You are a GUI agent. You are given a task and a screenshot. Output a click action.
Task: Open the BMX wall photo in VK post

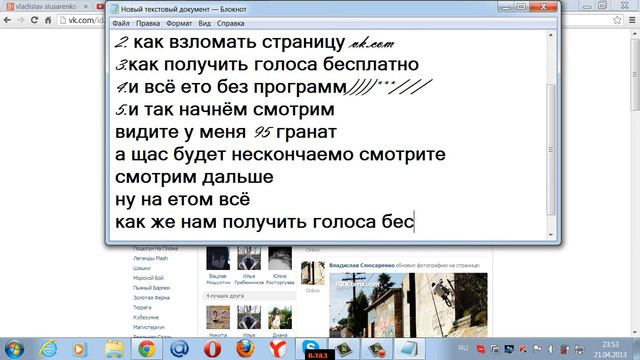click(x=408, y=305)
